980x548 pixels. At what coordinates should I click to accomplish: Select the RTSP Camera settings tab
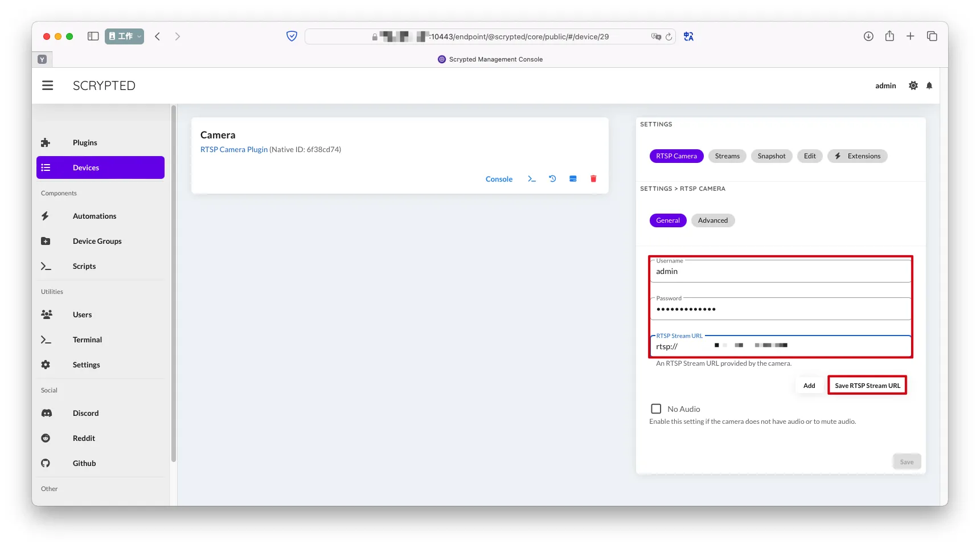click(676, 156)
